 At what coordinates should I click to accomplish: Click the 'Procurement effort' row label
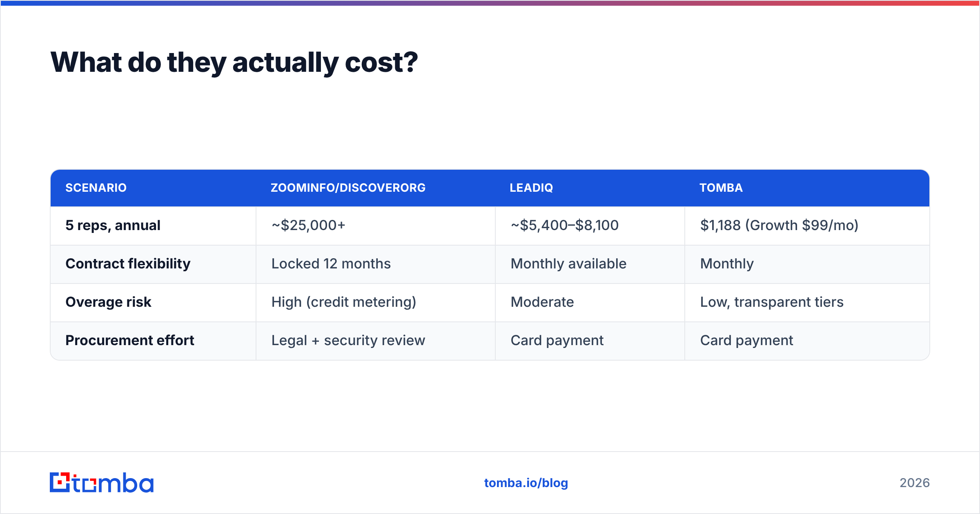point(129,340)
